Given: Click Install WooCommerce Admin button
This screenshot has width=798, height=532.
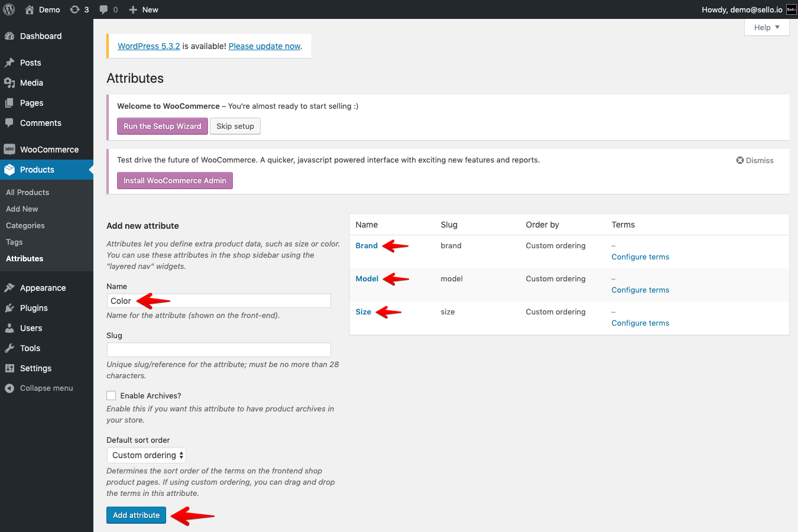Looking at the screenshot, I should pyautogui.click(x=175, y=180).
